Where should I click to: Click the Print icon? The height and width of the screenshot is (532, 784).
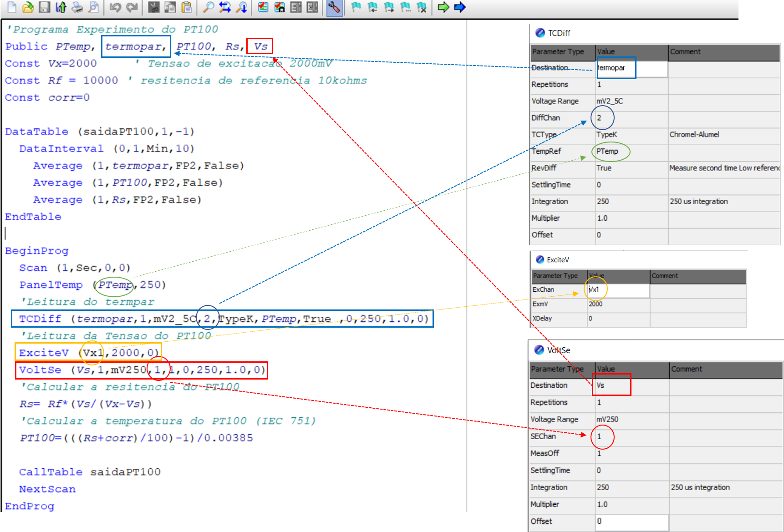(x=77, y=7)
